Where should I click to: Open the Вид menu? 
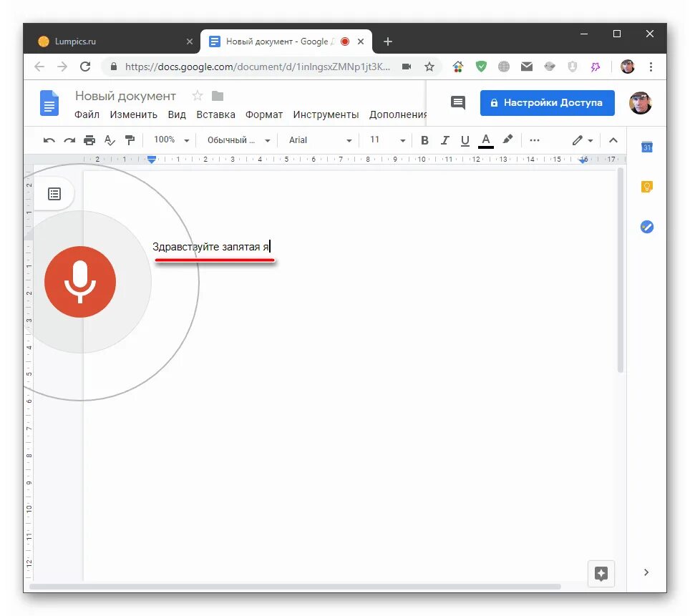click(177, 115)
